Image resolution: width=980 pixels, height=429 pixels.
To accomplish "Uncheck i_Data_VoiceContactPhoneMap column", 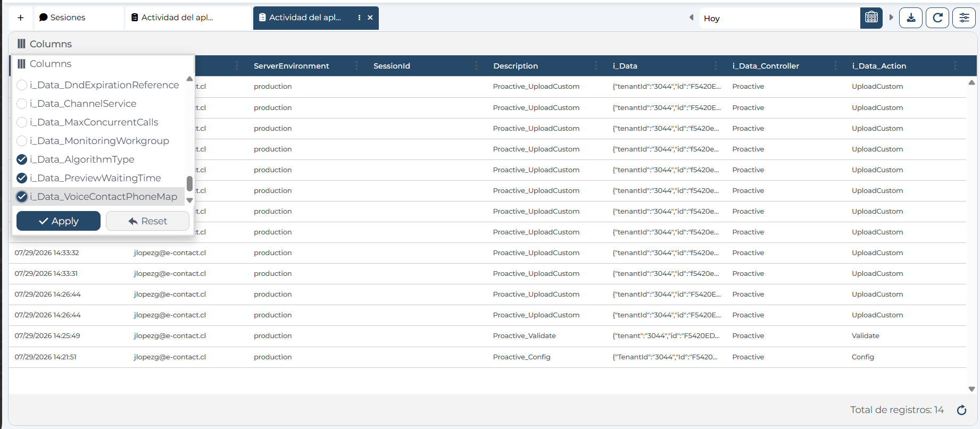I will pyautogui.click(x=22, y=197).
